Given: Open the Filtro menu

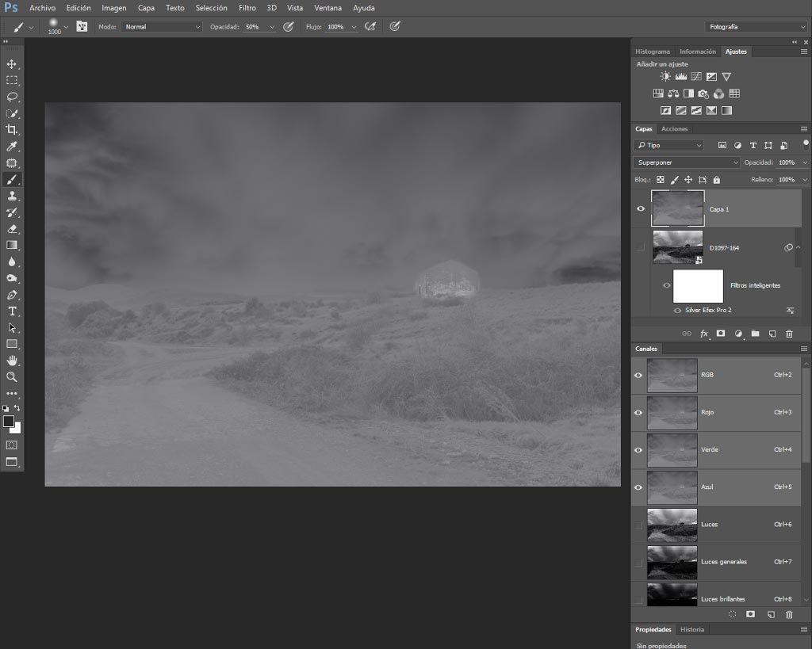Looking at the screenshot, I should click(x=247, y=8).
